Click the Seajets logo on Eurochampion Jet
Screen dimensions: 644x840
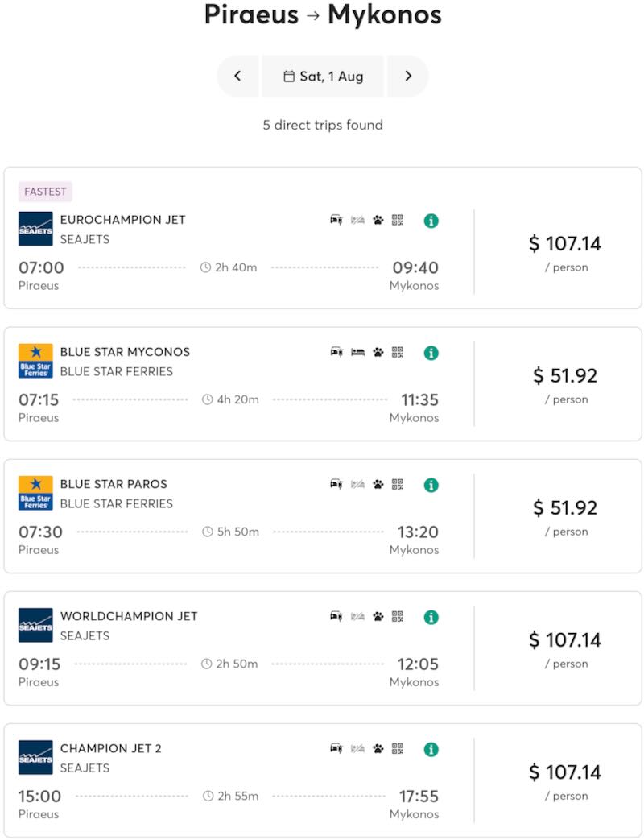click(x=34, y=228)
